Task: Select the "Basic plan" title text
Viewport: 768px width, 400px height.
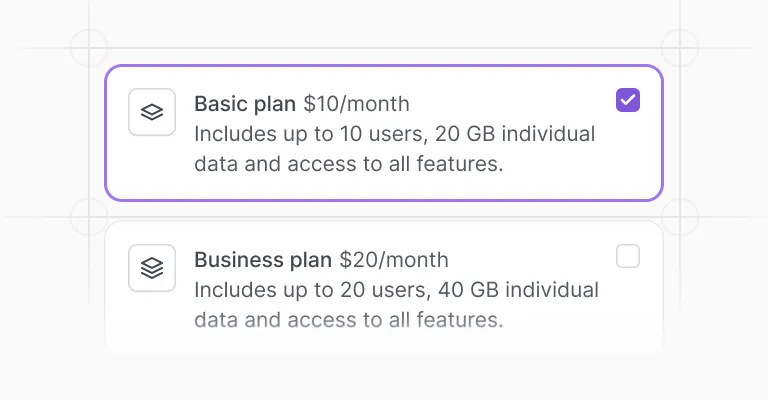Action: (x=245, y=104)
